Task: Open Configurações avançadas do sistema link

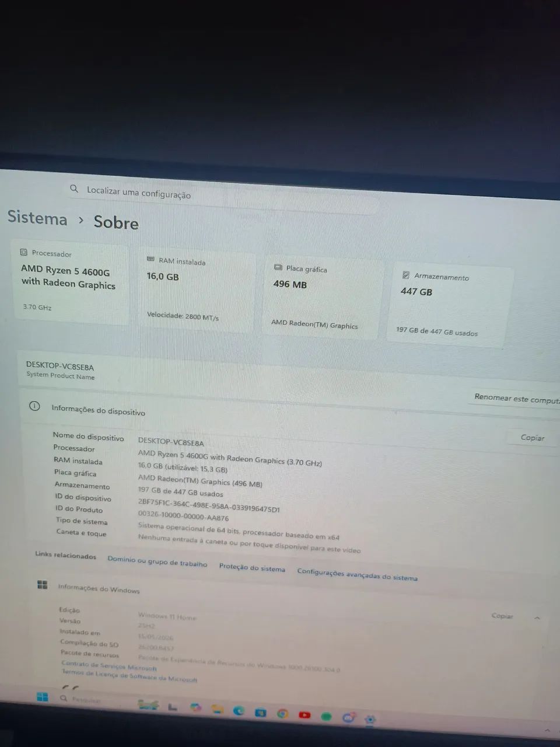Action: 357,574
